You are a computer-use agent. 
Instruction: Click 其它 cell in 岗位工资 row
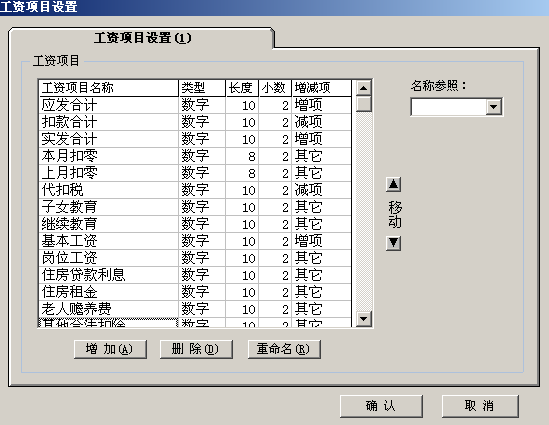pos(321,258)
